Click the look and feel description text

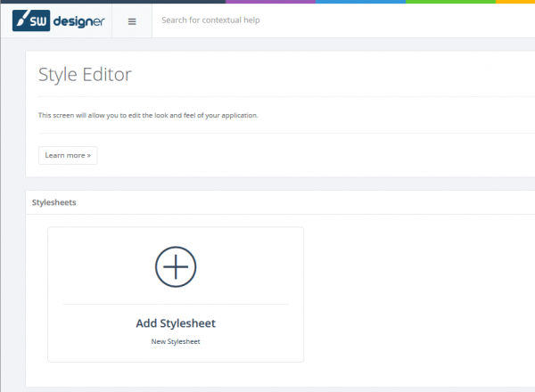148,116
